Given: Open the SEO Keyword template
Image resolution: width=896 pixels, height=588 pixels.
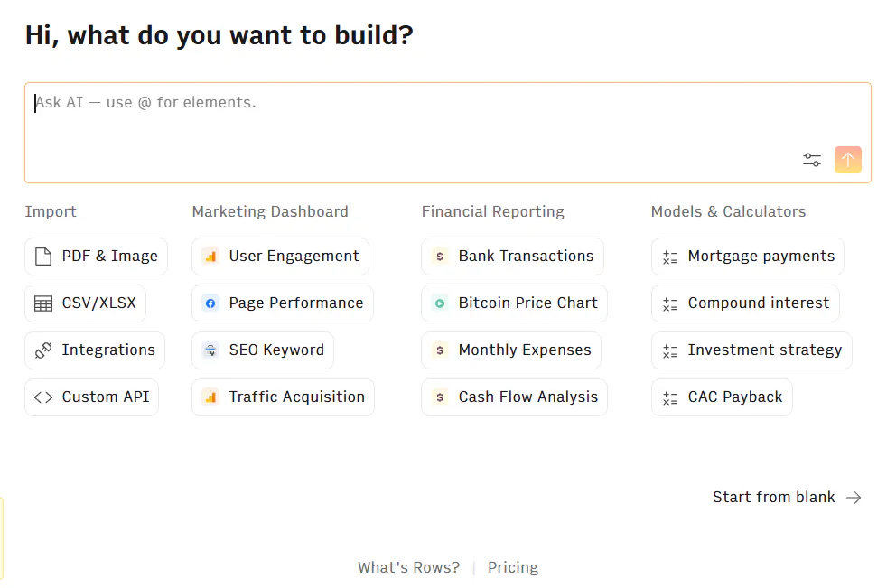Looking at the screenshot, I should click(x=263, y=350).
